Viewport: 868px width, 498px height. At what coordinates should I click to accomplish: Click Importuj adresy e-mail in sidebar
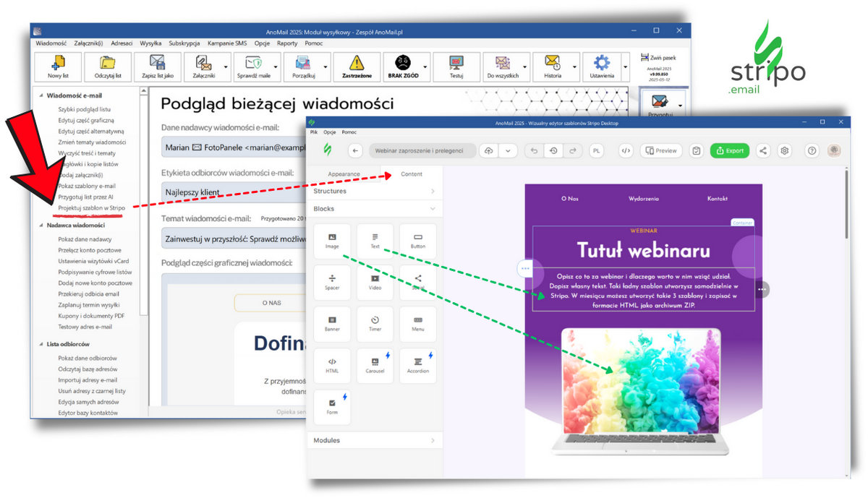[88, 380]
